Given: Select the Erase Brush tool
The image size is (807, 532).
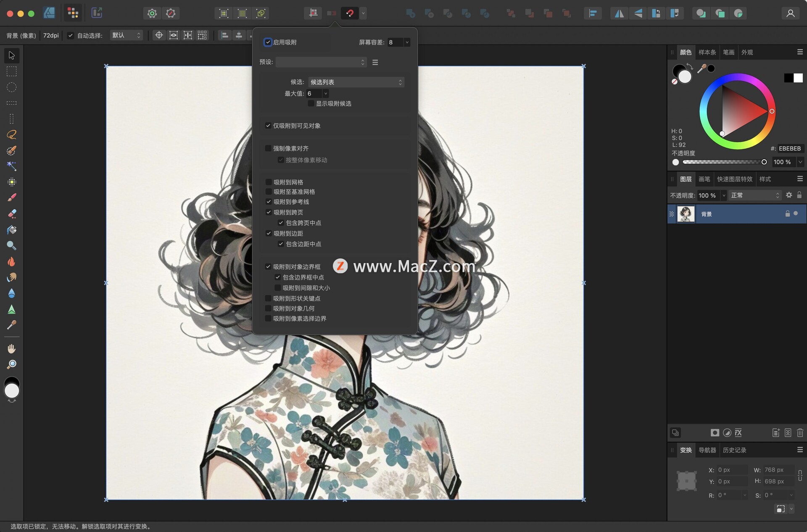Looking at the screenshot, I should point(12,213).
